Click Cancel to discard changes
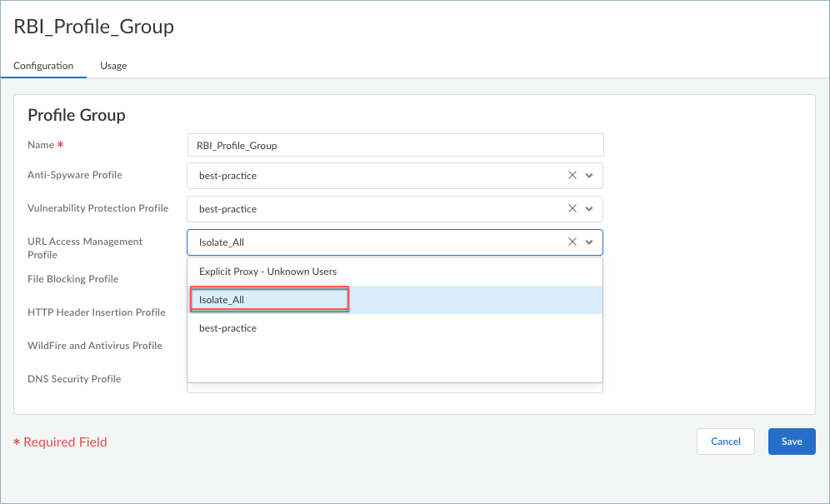 725,442
